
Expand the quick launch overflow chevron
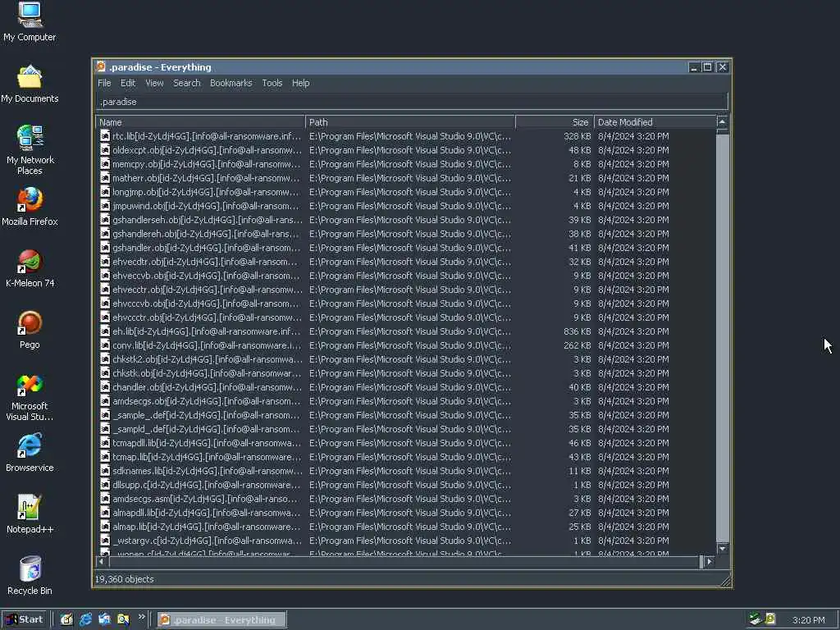point(141,617)
